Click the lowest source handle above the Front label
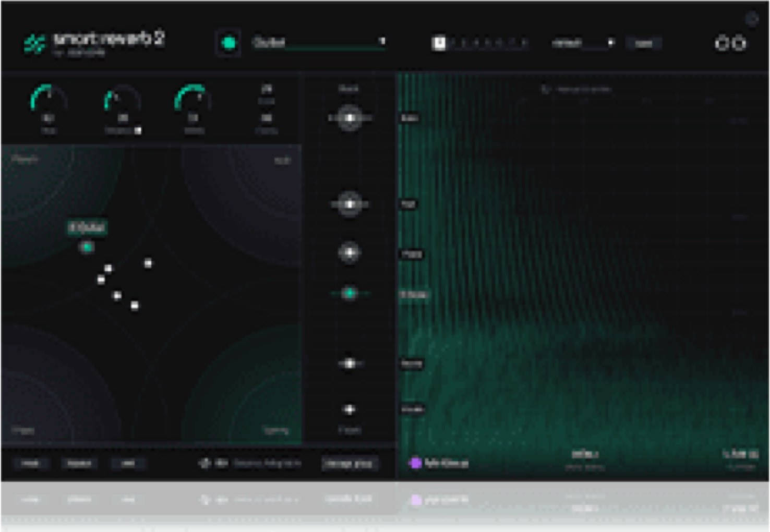This screenshot has height=532, width=770. tap(349, 409)
